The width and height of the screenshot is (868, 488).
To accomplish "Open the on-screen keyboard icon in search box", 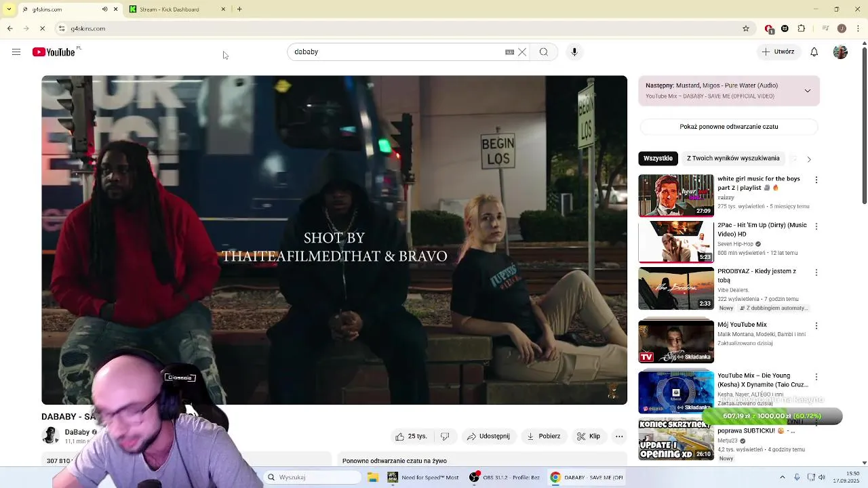I will pyautogui.click(x=509, y=52).
